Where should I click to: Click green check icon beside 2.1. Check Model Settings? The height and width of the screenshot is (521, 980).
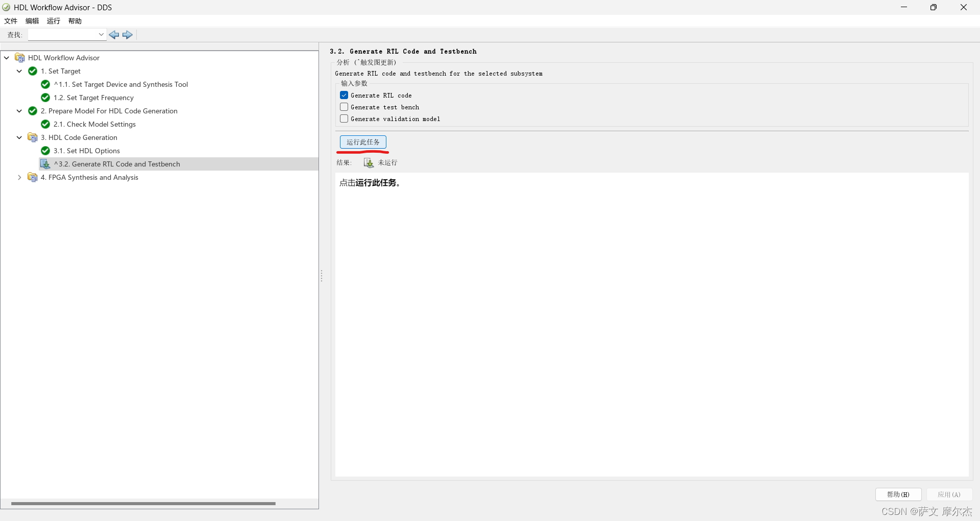pos(45,124)
